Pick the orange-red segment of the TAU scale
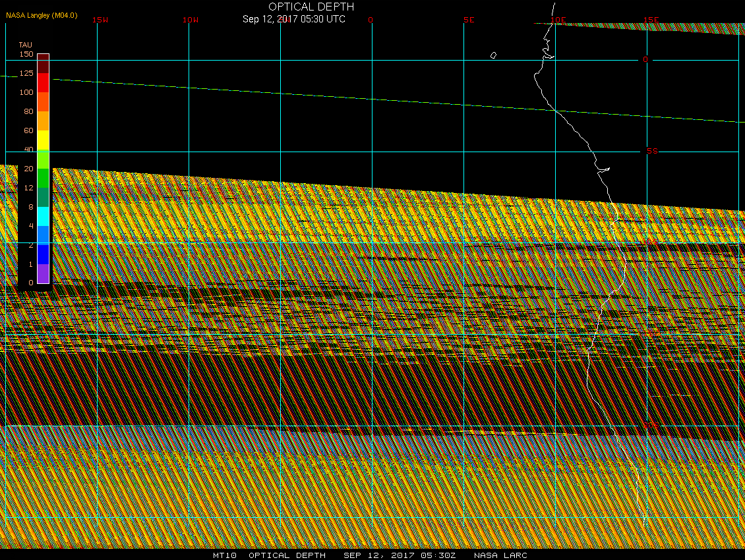 coord(44,101)
